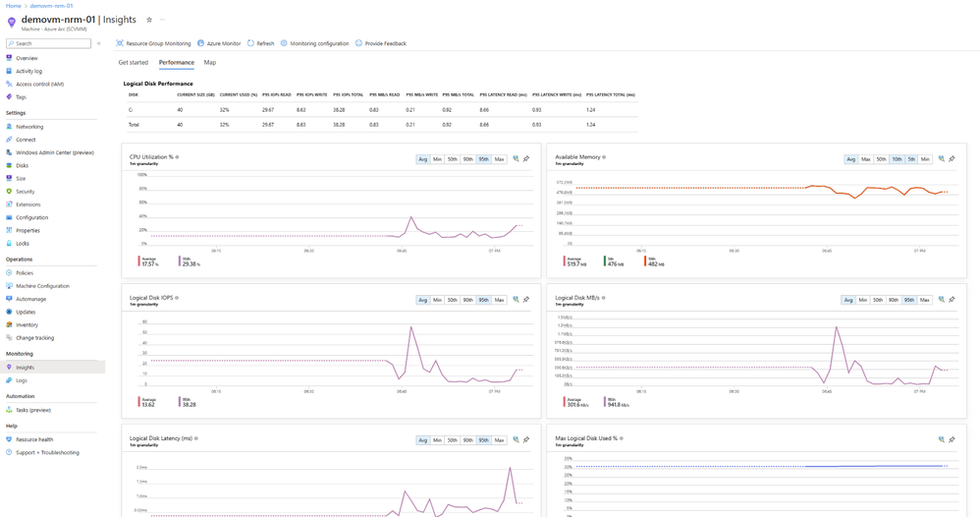Open Change tracking page
Viewport: 980px width, 517px height.
pos(35,338)
